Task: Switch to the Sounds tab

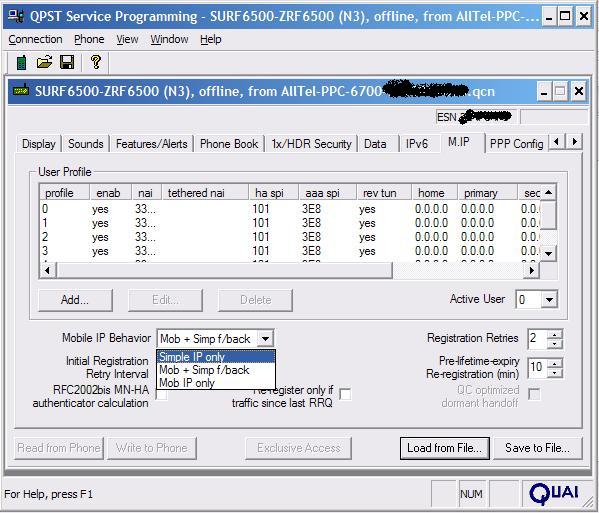Action: coord(86,144)
